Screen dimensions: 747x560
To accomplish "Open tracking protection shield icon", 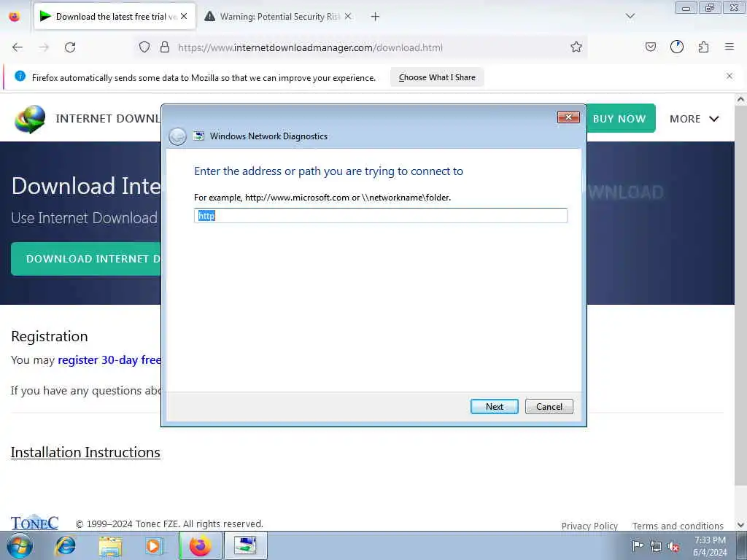I will click(144, 47).
